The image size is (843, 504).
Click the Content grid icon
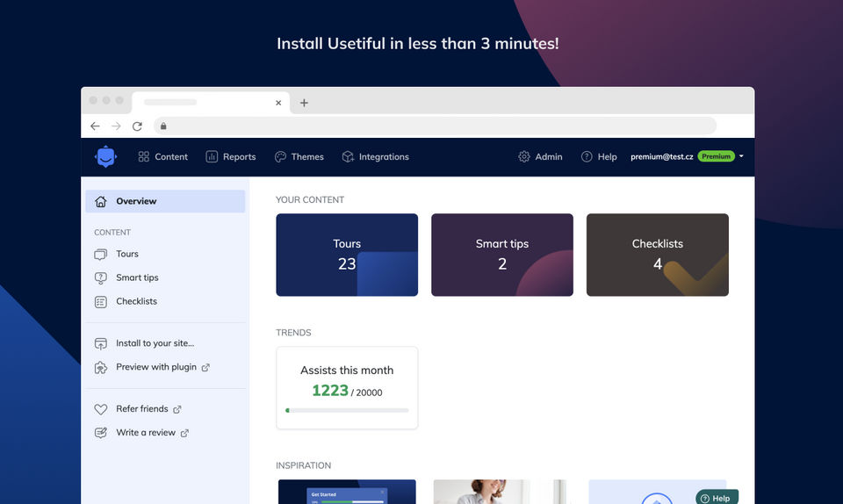click(143, 156)
